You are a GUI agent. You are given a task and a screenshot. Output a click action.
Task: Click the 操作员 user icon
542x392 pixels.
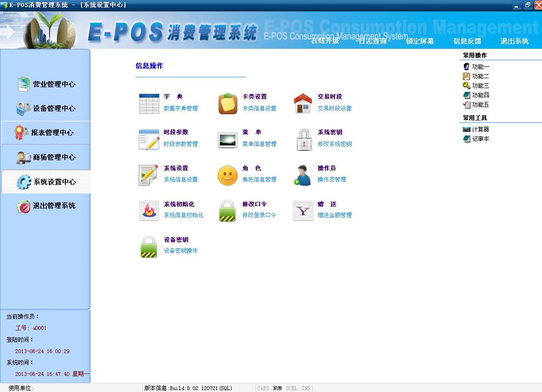pyautogui.click(x=303, y=176)
